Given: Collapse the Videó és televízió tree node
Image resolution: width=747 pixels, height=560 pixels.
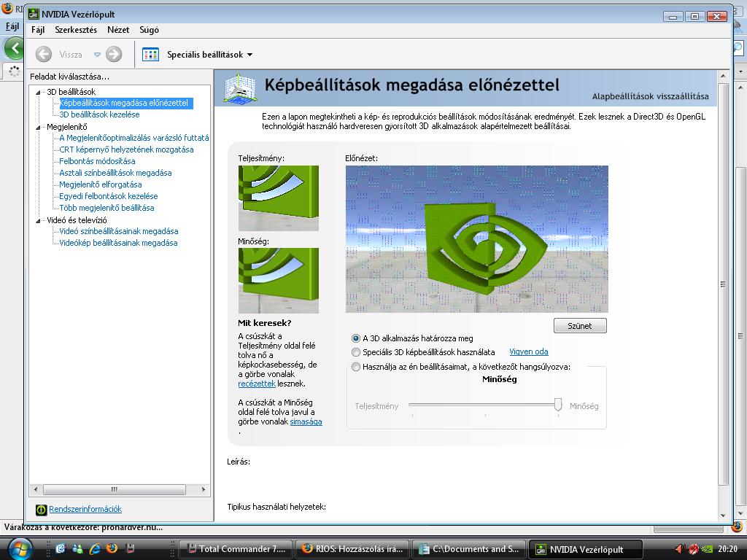Looking at the screenshot, I should [38, 221].
